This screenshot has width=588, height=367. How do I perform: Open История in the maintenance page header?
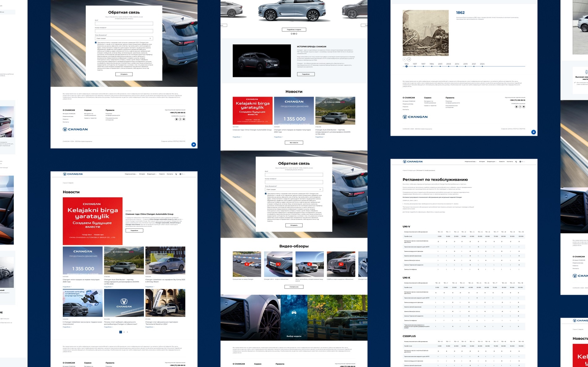click(482, 161)
